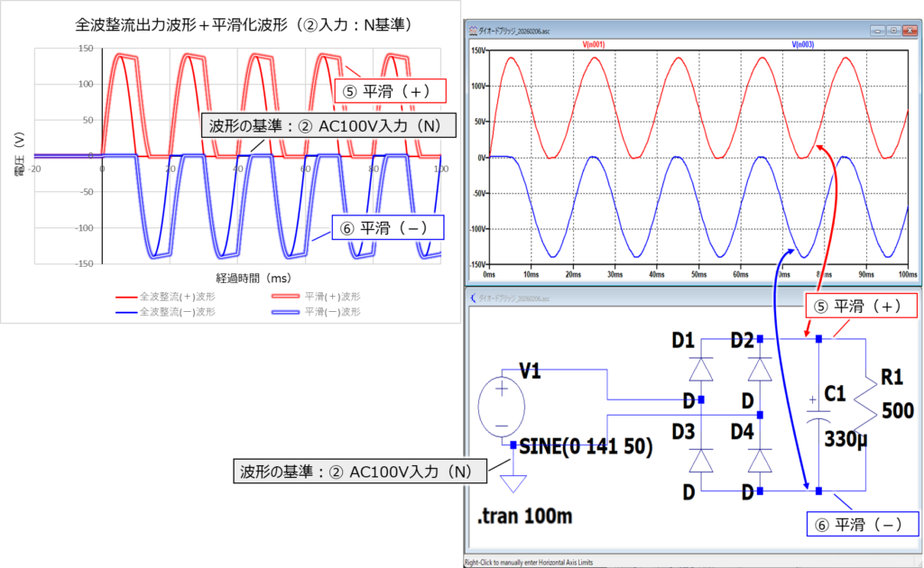The height and width of the screenshot is (568, 924).
Task: Click the 平滑(-)波形 blue legend entry
Action: (x=327, y=311)
